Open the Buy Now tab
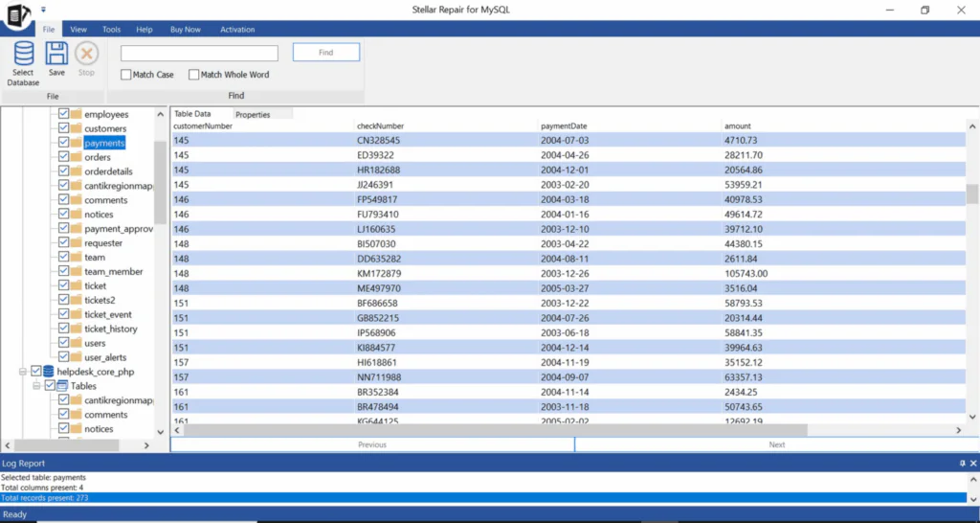 point(186,30)
